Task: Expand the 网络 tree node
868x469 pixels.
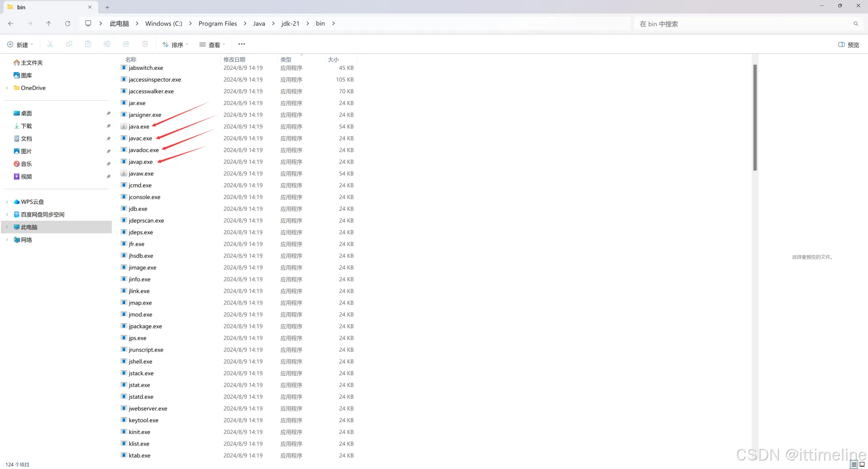Action: (x=7, y=240)
